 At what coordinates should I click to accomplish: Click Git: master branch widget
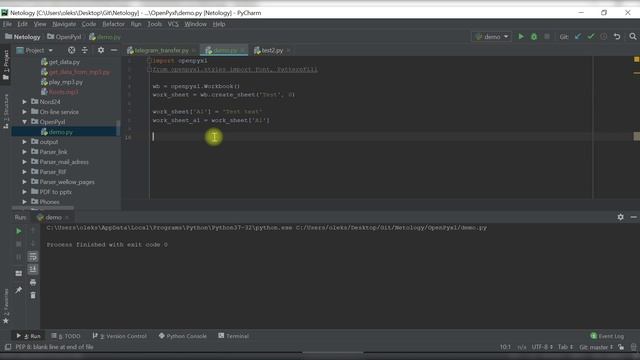(596, 347)
